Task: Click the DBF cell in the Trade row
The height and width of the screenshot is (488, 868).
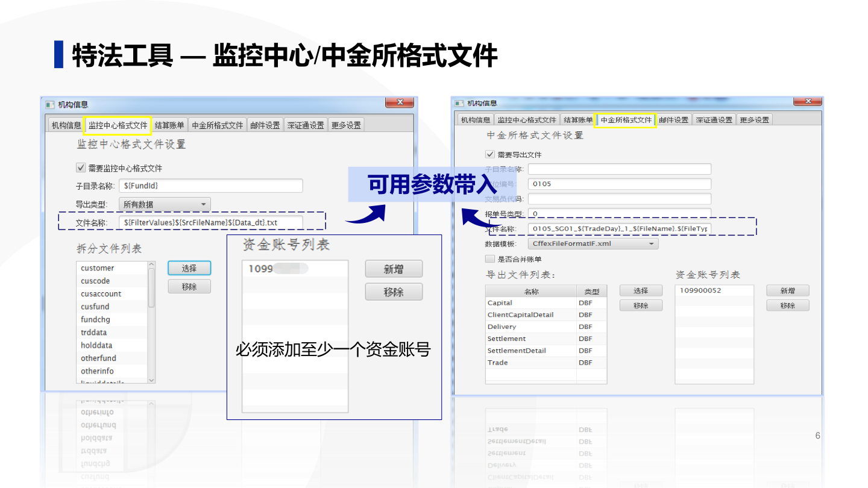Action: [591, 363]
